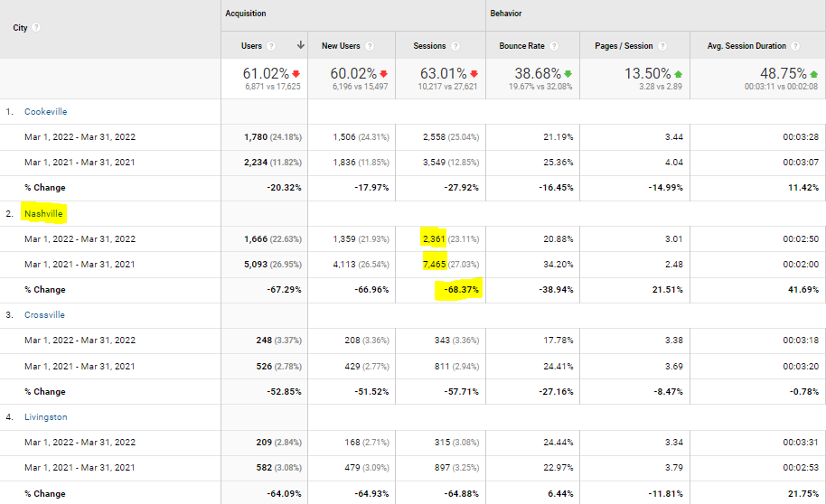The image size is (826, 504).
Task: Sort by the Sessions column header
Action: 429,46
